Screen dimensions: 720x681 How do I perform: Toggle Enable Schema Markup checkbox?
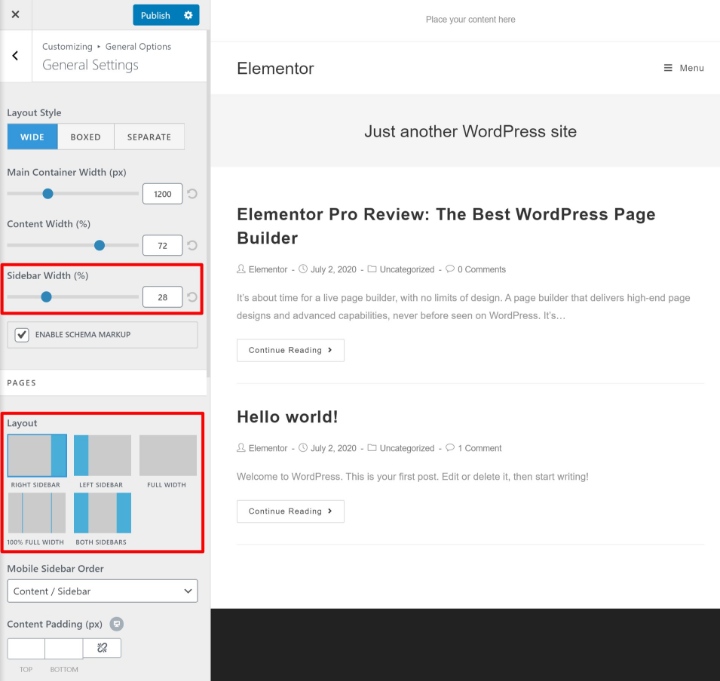point(22,334)
